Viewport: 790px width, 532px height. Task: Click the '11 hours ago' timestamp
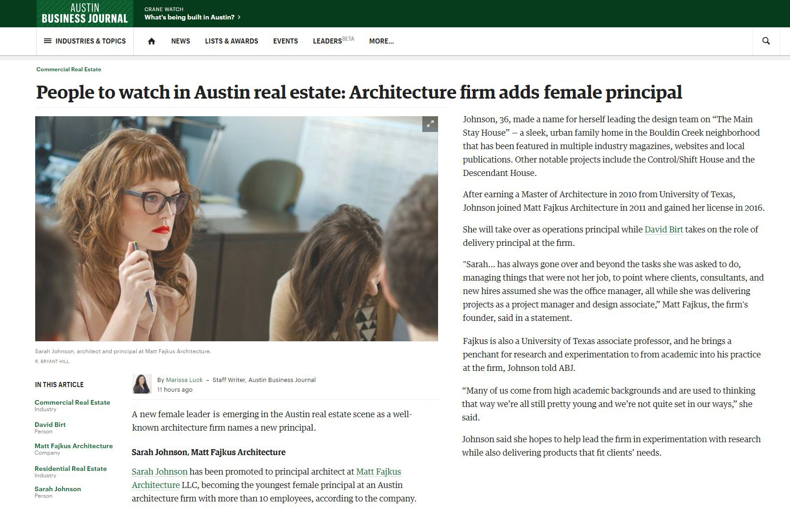pyautogui.click(x=175, y=390)
